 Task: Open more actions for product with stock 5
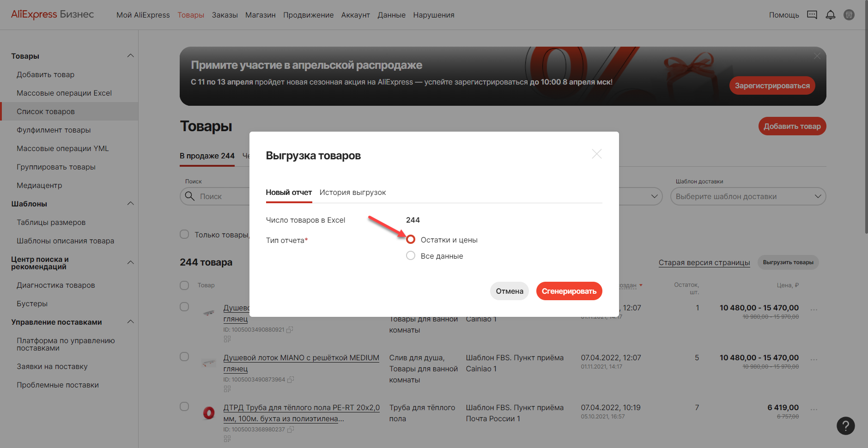click(814, 359)
